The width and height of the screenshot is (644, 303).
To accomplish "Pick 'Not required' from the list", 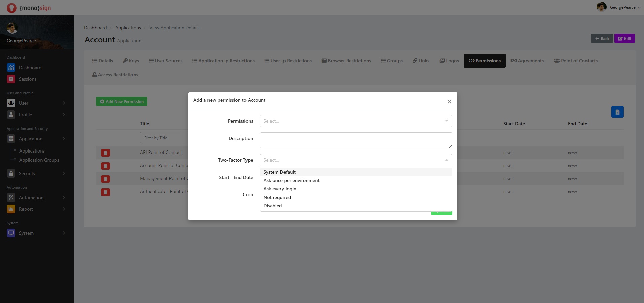I will point(277,197).
